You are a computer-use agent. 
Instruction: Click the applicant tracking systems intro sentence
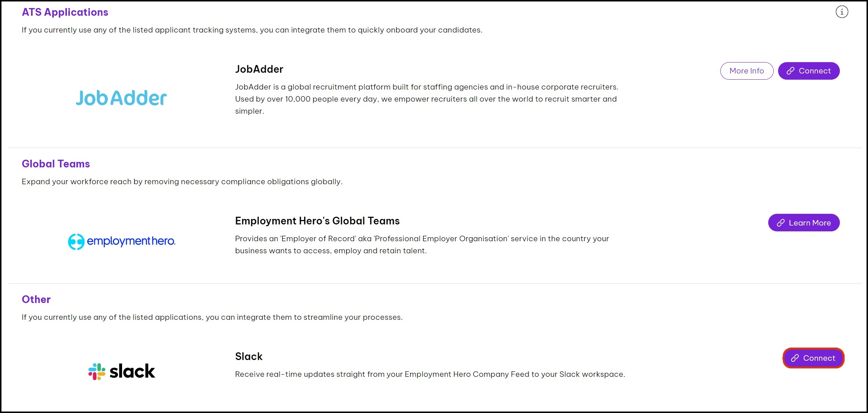click(x=252, y=30)
